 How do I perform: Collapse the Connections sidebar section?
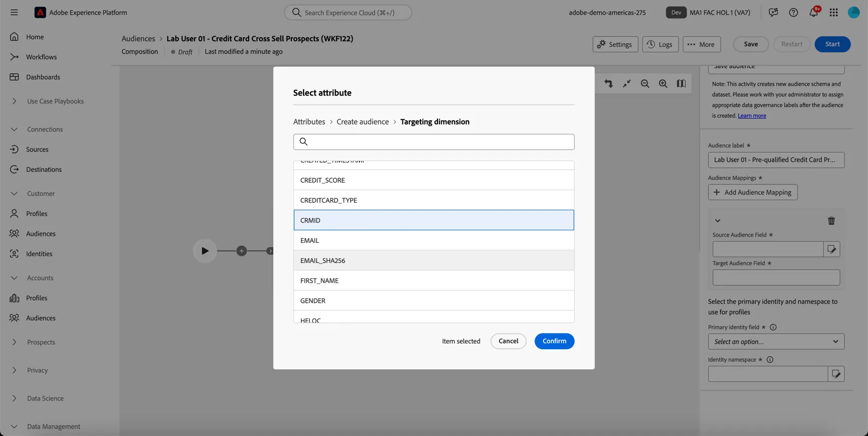tap(14, 129)
